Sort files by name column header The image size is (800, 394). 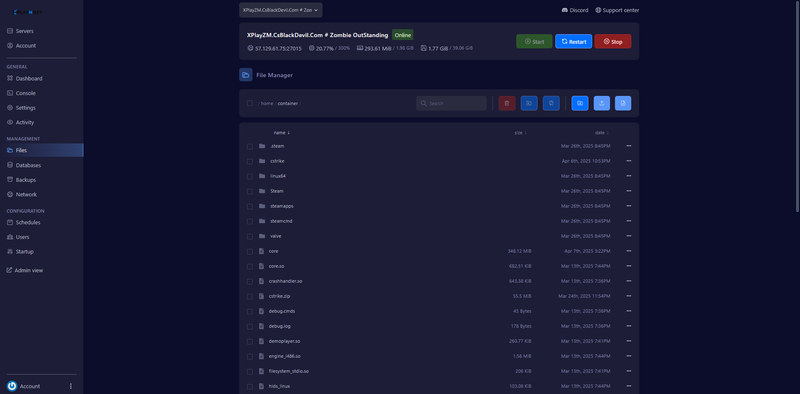tap(282, 133)
